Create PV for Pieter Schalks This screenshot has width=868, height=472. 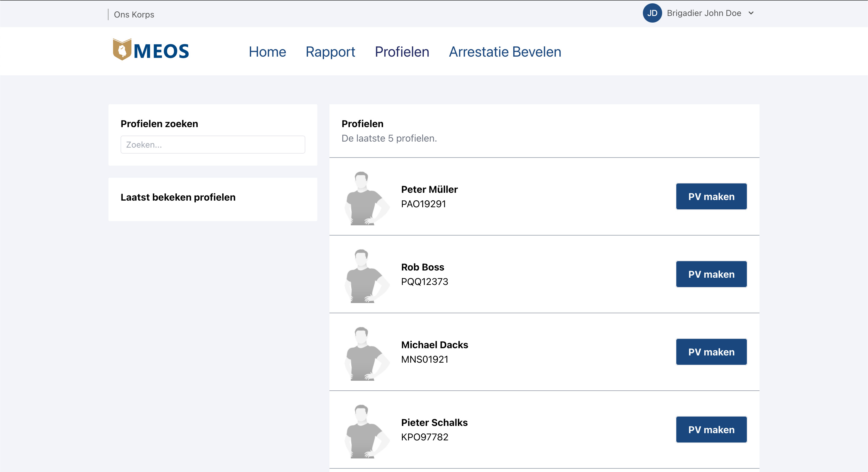pos(711,430)
